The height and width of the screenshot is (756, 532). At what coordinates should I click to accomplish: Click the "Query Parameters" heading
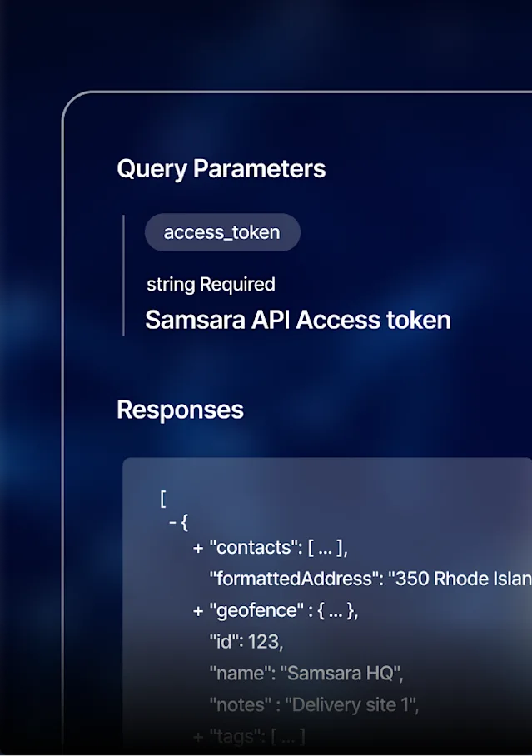coord(221,169)
